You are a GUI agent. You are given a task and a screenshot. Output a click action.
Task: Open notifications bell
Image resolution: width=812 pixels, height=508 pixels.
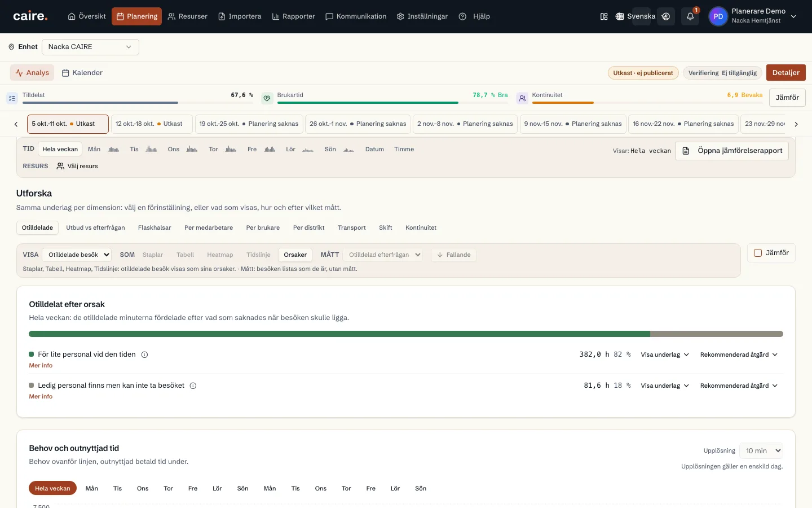click(690, 16)
